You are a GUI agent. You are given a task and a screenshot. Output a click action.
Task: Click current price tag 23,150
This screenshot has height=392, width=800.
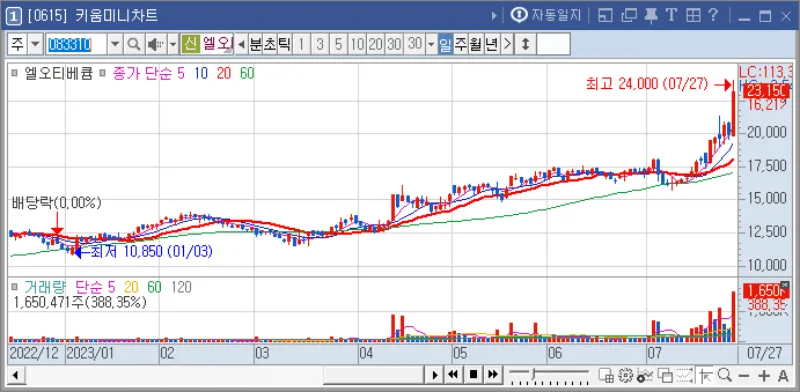pyautogui.click(x=766, y=91)
